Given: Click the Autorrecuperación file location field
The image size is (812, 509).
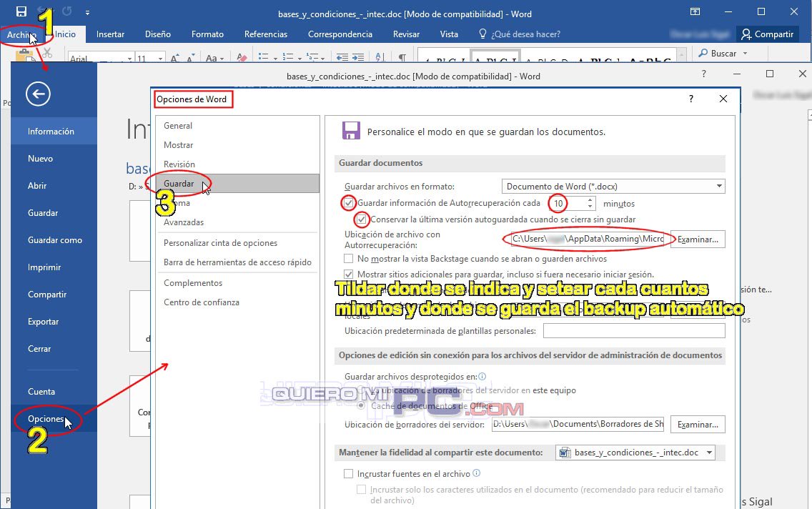Looking at the screenshot, I should pyautogui.click(x=588, y=239).
